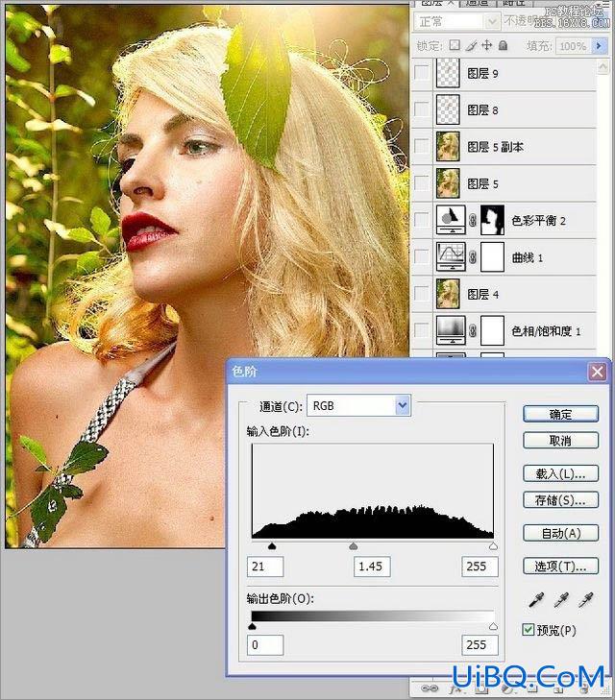Click the 图层 4 layer thumbnail
615x700 pixels.
pos(448,294)
